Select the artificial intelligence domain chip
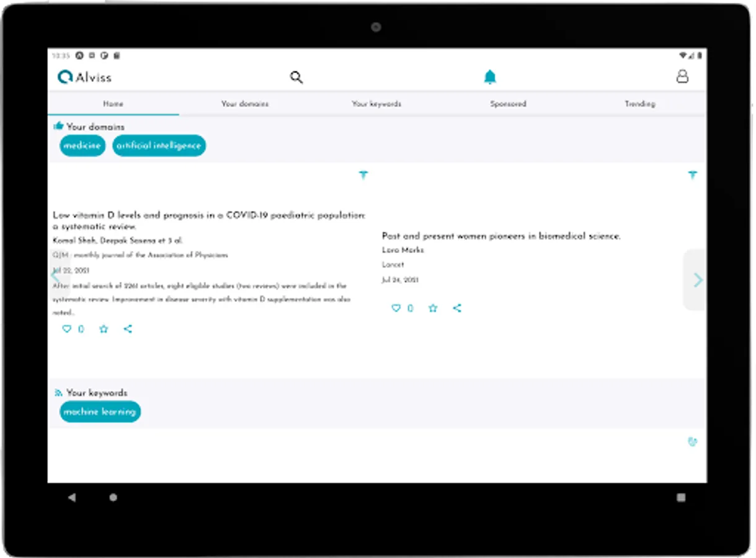The width and height of the screenshot is (756, 558). tap(159, 146)
